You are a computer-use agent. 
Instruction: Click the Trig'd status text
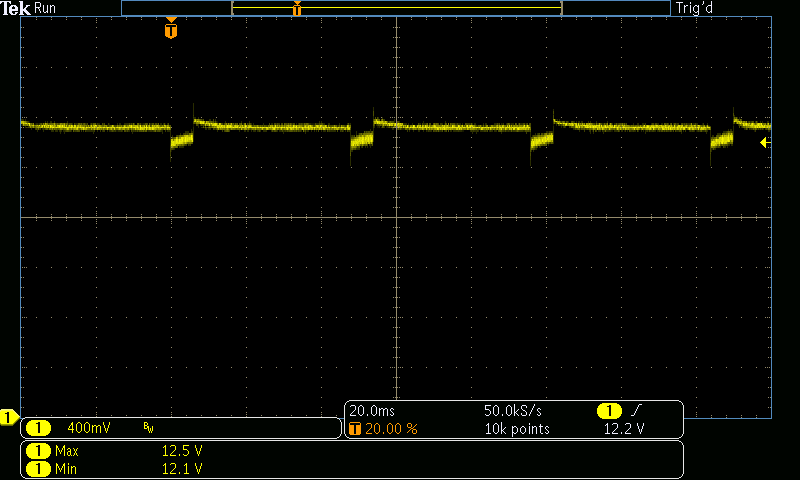pyautogui.click(x=694, y=8)
